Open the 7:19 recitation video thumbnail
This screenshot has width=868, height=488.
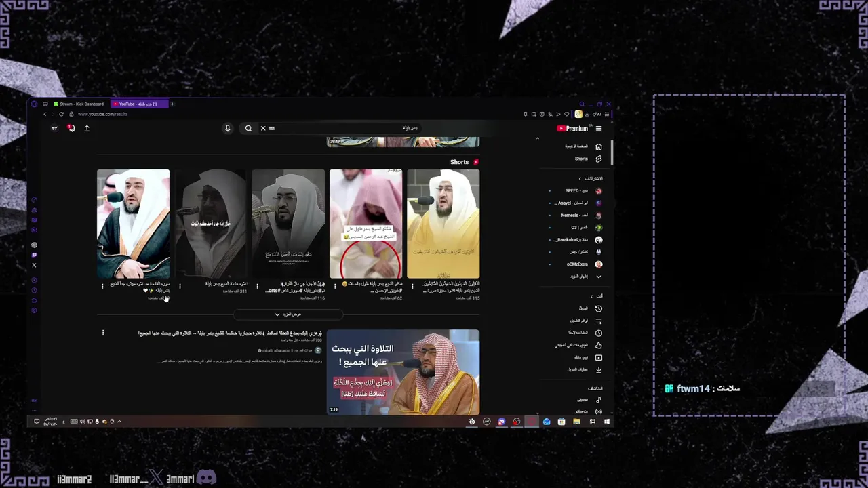[x=403, y=372]
